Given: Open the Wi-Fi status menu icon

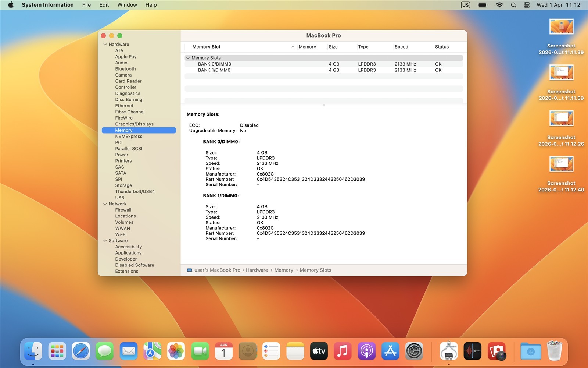Looking at the screenshot, I should pyautogui.click(x=499, y=5).
